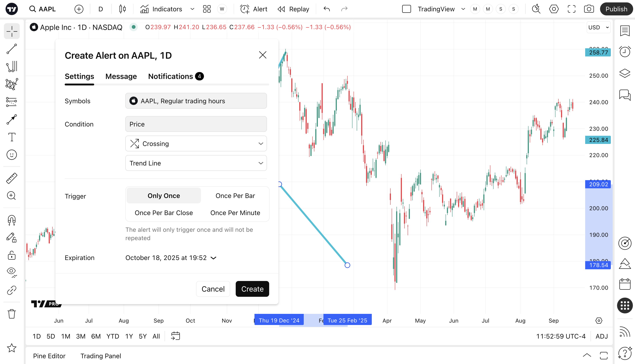Select the Text annotation tool

[12, 137]
